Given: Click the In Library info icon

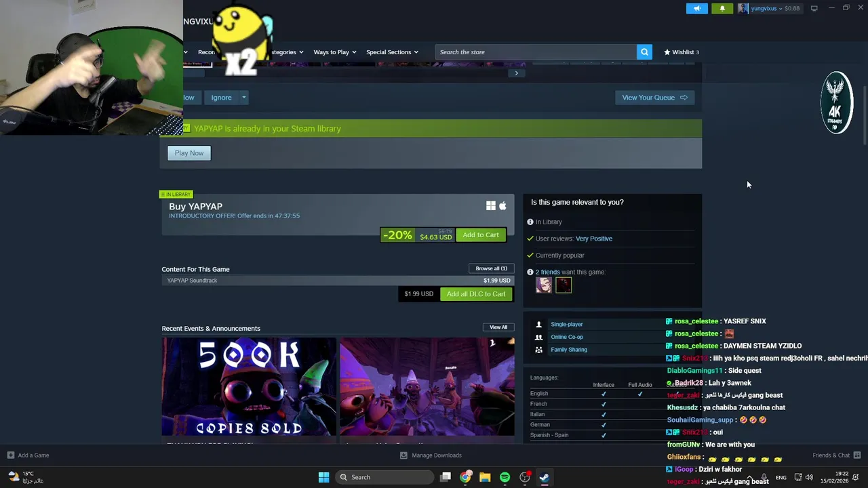Looking at the screenshot, I should (530, 222).
